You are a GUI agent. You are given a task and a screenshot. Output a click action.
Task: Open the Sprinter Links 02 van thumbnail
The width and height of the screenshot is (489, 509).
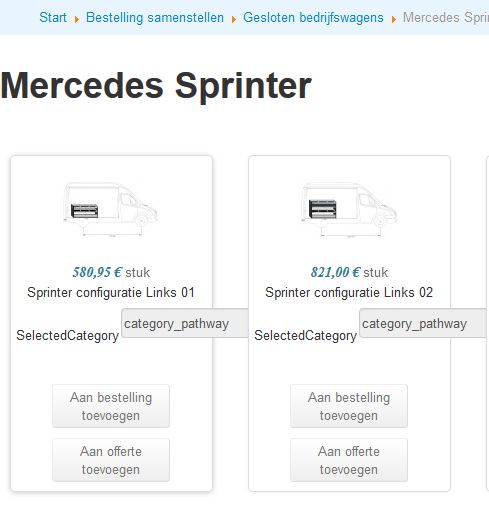click(349, 209)
